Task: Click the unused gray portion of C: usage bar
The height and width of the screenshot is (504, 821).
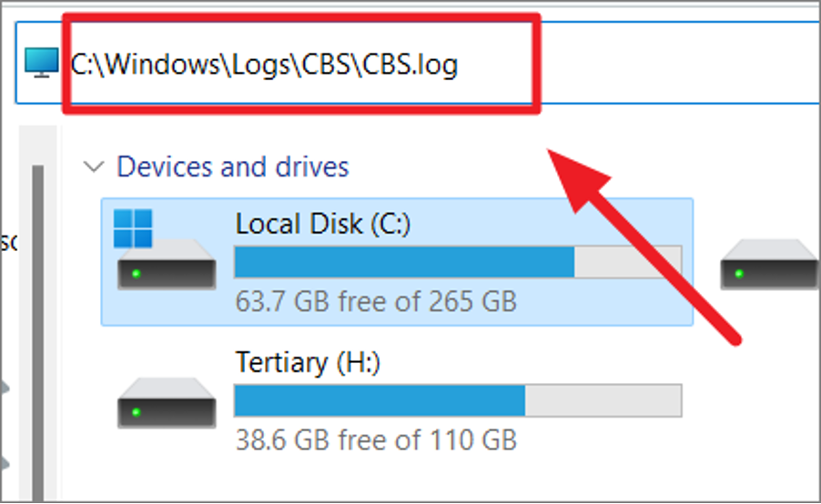Action: (628, 261)
